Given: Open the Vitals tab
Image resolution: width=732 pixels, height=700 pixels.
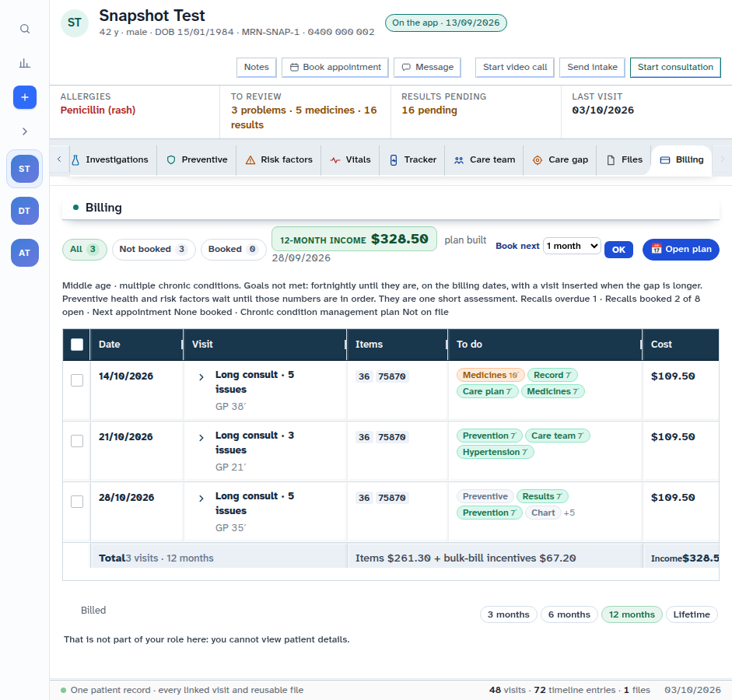Looking at the screenshot, I should 351,159.
